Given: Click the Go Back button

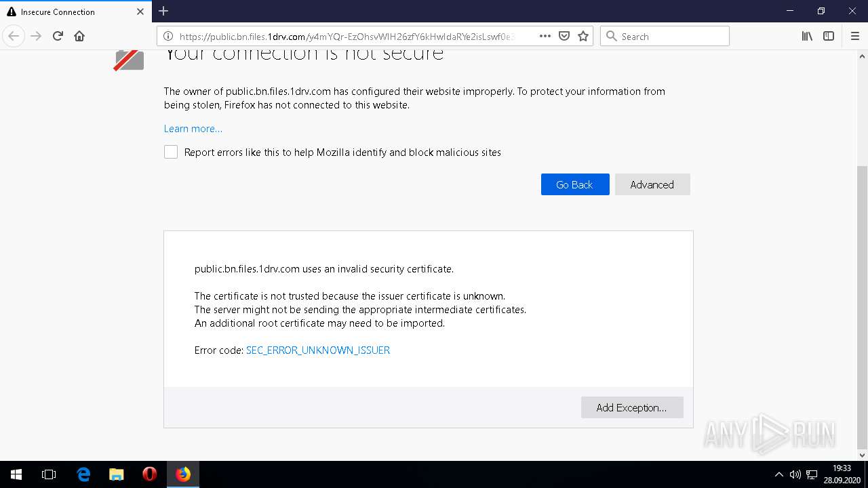Looking at the screenshot, I should pos(575,184).
